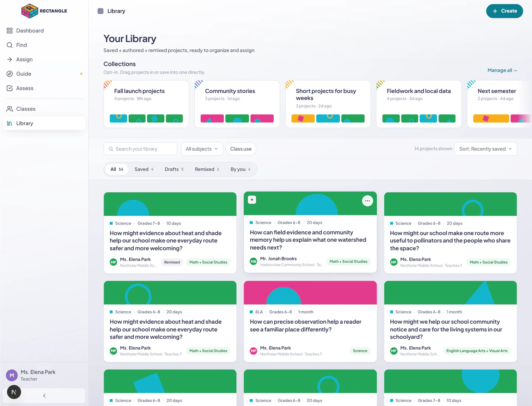Go to Assign via the arrow icon
The width and height of the screenshot is (532, 406).
pyautogui.click(x=10, y=59)
